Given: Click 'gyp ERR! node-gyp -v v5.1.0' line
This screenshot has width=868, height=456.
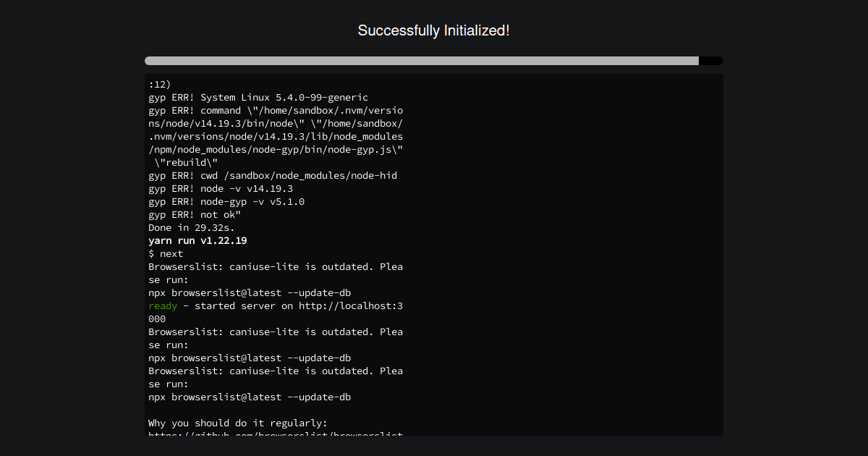Looking at the screenshot, I should coord(226,202).
